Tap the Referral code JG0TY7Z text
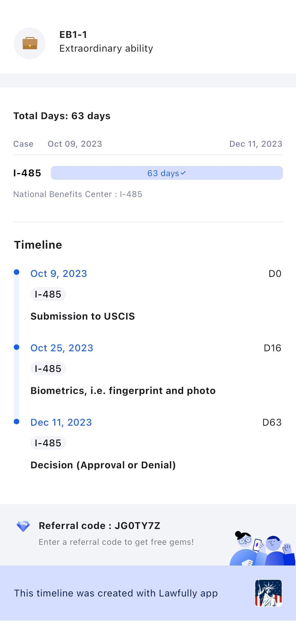Screen dimensions: 296x644 [x=99, y=526]
